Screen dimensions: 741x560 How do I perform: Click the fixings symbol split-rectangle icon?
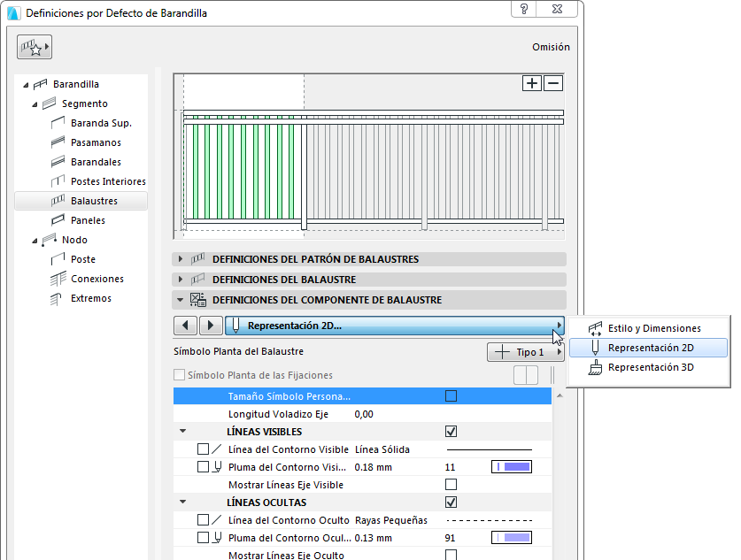pyautogui.click(x=526, y=375)
